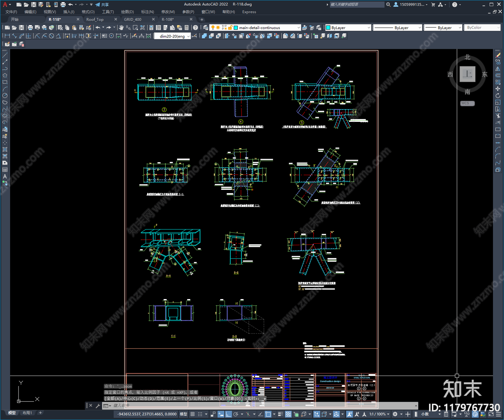Toggle lineweight display in status bar

pyautogui.click(x=281, y=414)
